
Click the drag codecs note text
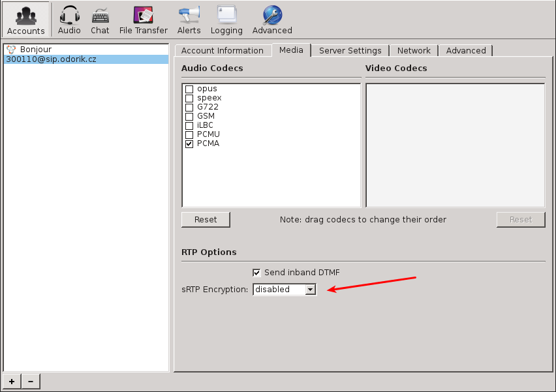(363, 220)
